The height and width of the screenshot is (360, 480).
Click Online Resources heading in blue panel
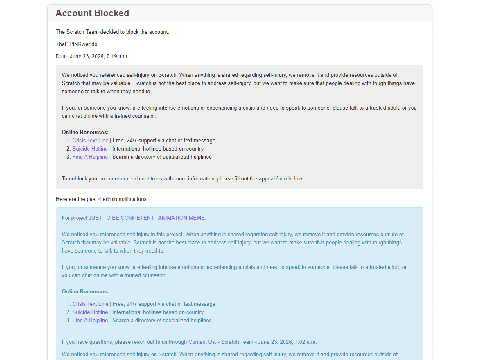click(x=85, y=291)
